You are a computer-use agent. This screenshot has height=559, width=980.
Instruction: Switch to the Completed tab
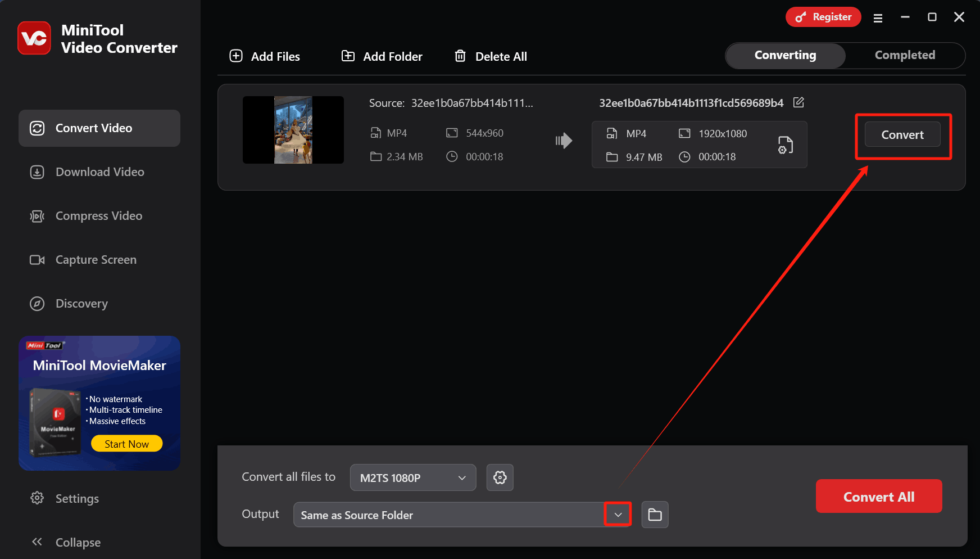tap(905, 56)
